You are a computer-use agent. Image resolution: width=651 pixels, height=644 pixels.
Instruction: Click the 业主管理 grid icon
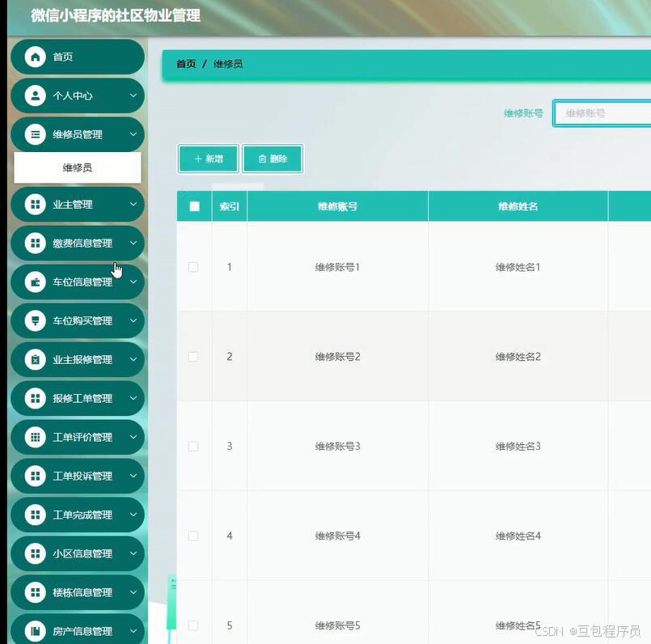pos(34,204)
